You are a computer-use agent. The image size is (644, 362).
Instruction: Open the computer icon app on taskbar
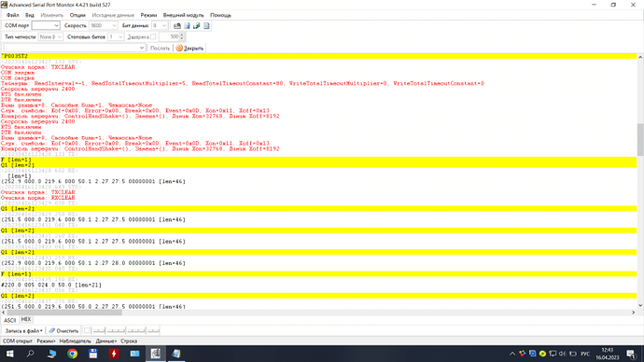pos(51,354)
